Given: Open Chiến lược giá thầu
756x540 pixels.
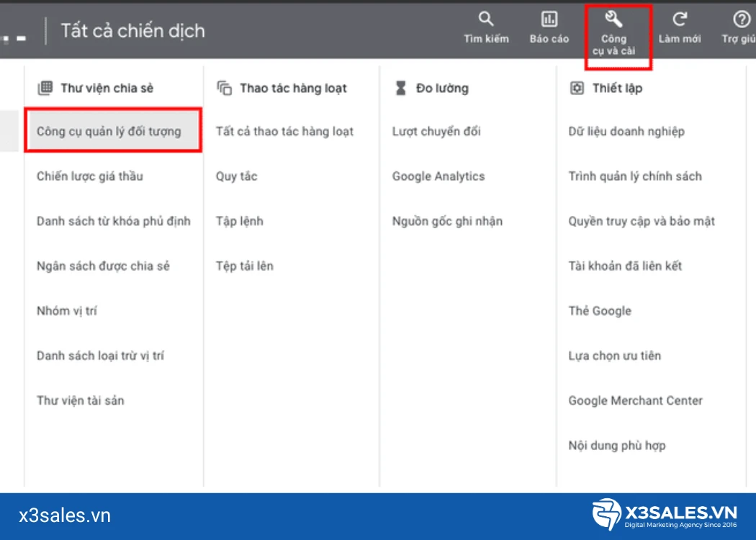Looking at the screenshot, I should [x=90, y=176].
